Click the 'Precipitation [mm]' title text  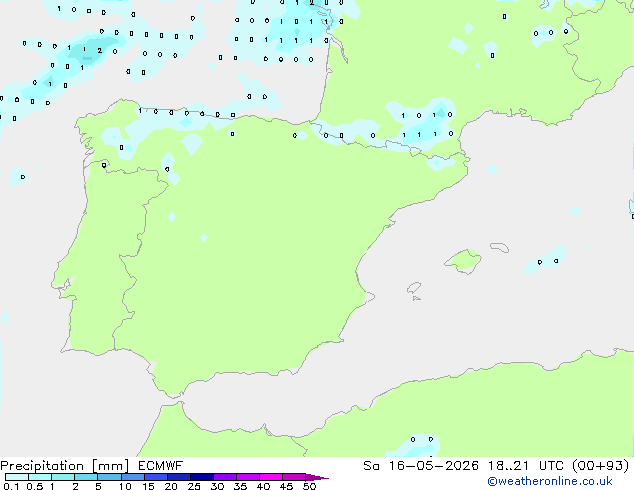[65, 466]
